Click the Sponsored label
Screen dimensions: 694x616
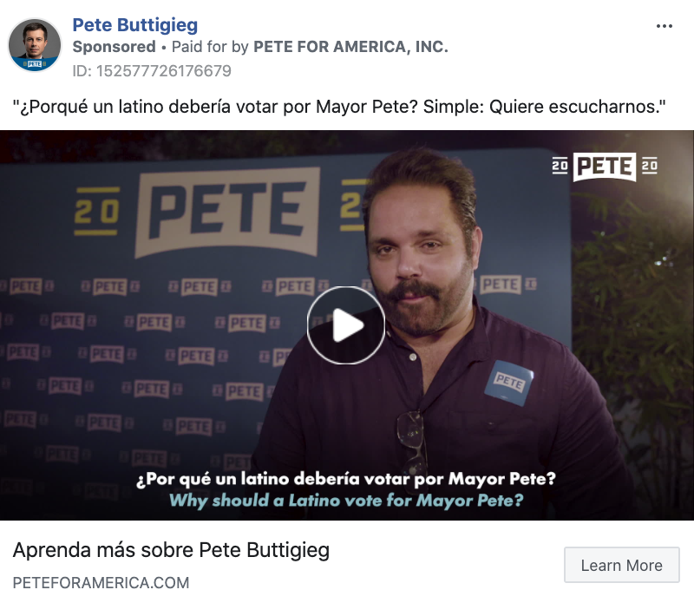pos(115,47)
